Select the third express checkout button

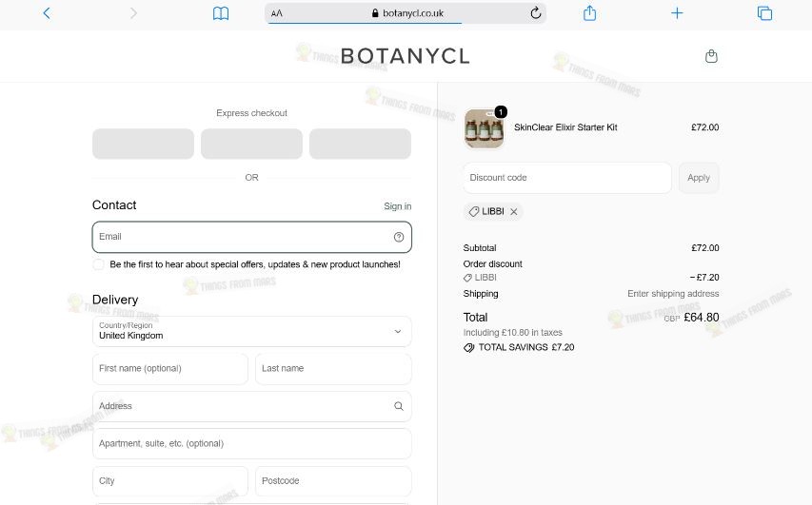click(x=360, y=144)
